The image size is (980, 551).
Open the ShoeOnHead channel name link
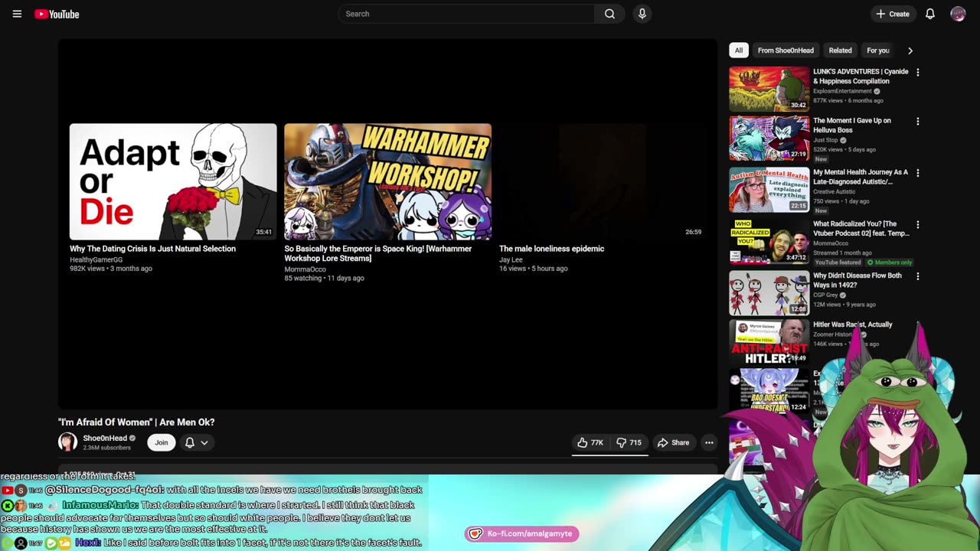105,439
